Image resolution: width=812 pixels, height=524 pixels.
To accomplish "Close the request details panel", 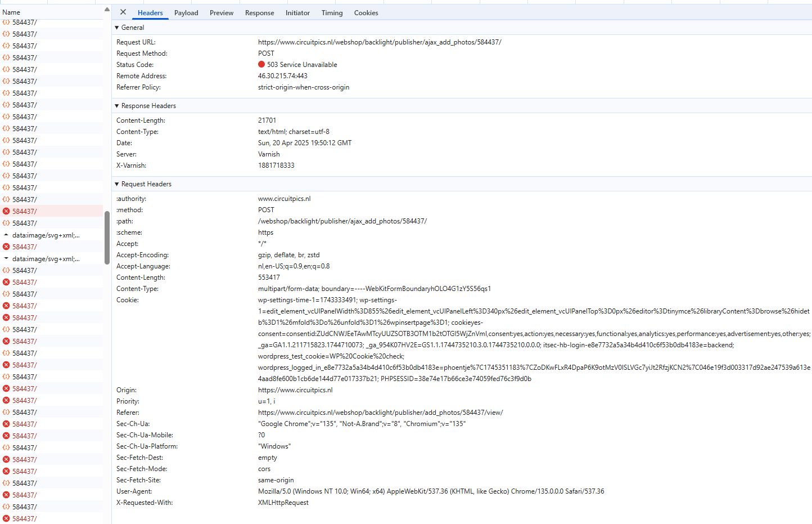I will (123, 12).
